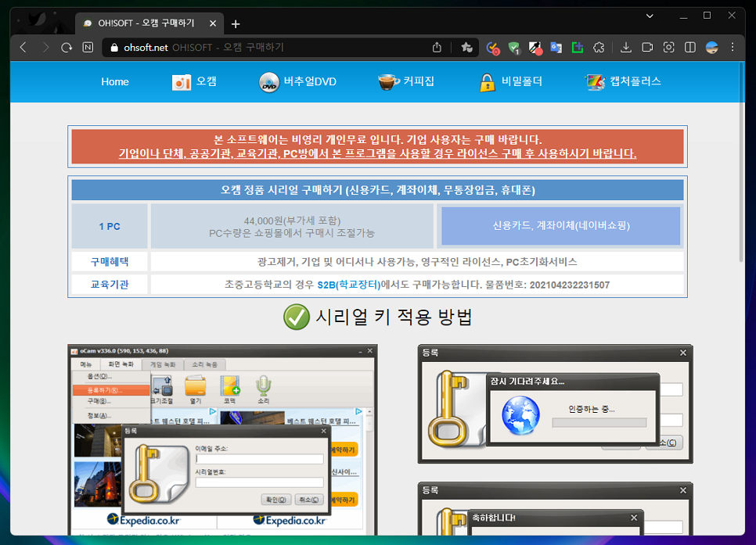Click the screen capture icon in toolbar

[668, 47]
